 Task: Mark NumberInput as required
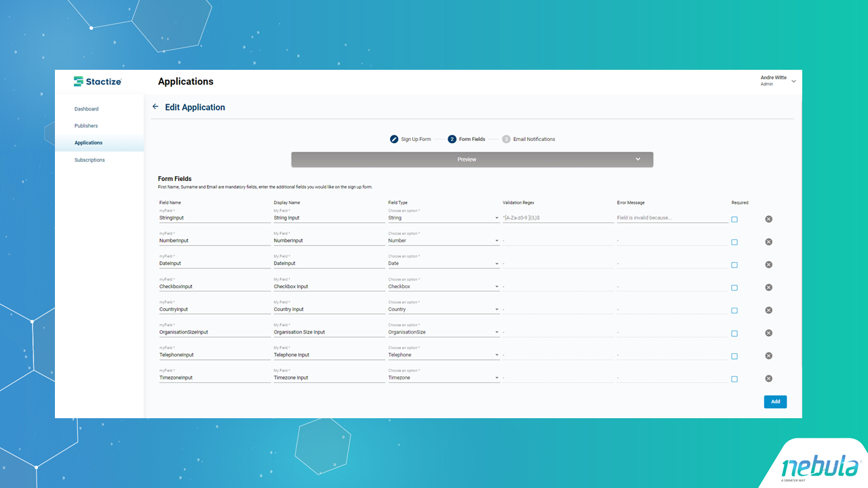(734, 242)
